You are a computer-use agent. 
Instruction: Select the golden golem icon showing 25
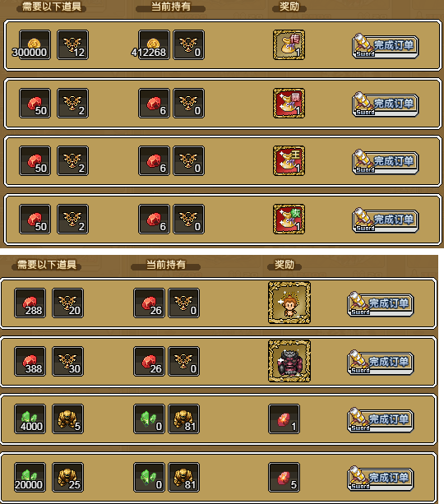68,478
